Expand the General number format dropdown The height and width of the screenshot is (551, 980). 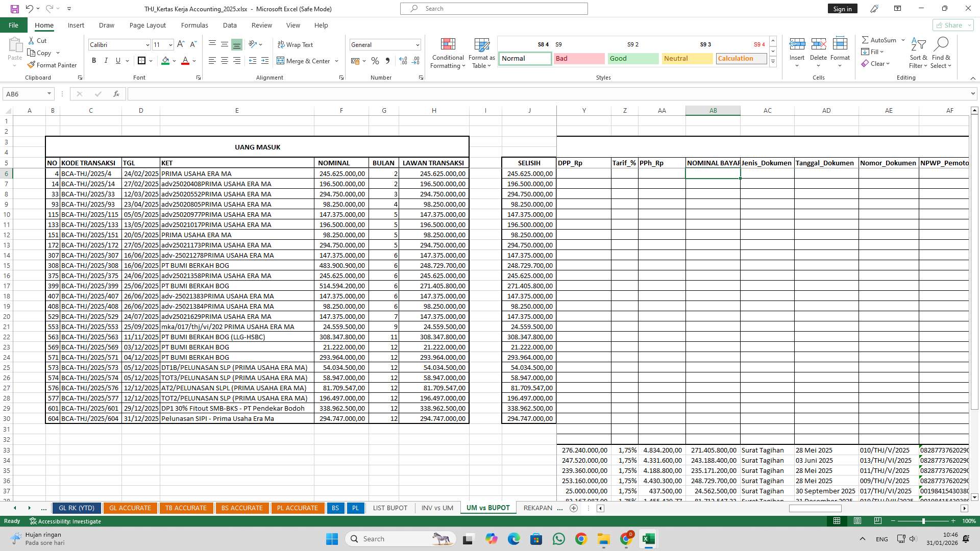[417, 45]
